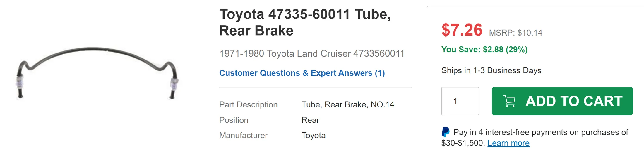The height and width of the screenshot is (162, 644).
Task: Click the green You Save $2.88 text
Action: tap(484, 50)
